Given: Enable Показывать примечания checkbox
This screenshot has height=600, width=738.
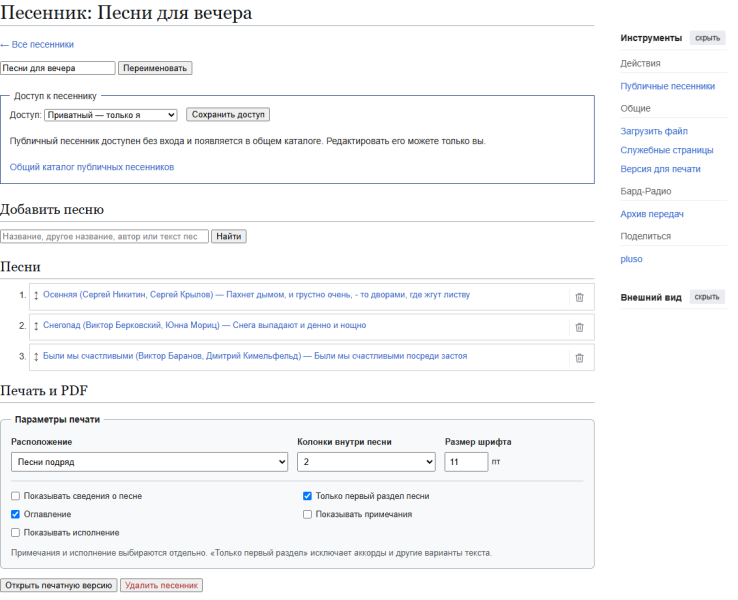Looking at the screenshot, I should (307, 514).
